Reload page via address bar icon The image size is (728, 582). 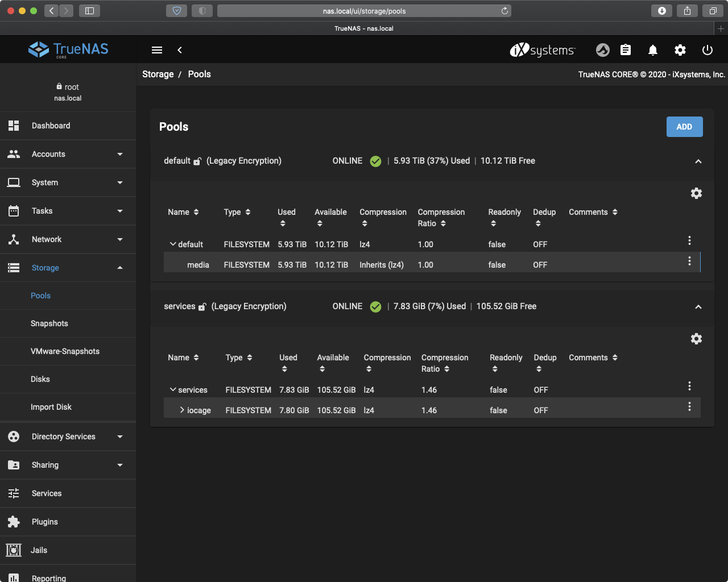504,11
